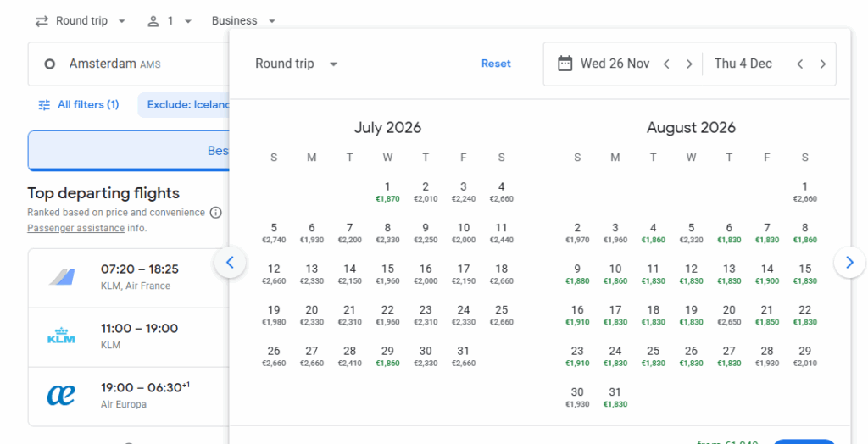Open the Passenger assistance link
This screenshot has width=868, height=444.
(75, 228)
